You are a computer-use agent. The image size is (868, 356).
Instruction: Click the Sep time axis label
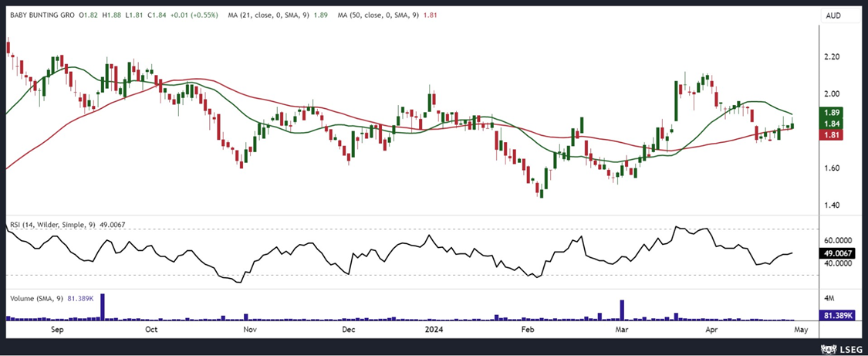[58, 331]
